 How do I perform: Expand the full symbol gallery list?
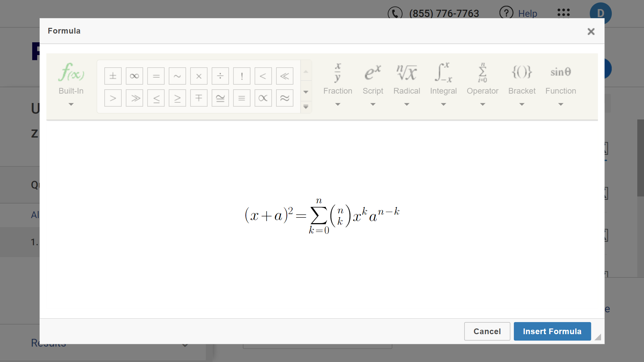coord(306,107)
